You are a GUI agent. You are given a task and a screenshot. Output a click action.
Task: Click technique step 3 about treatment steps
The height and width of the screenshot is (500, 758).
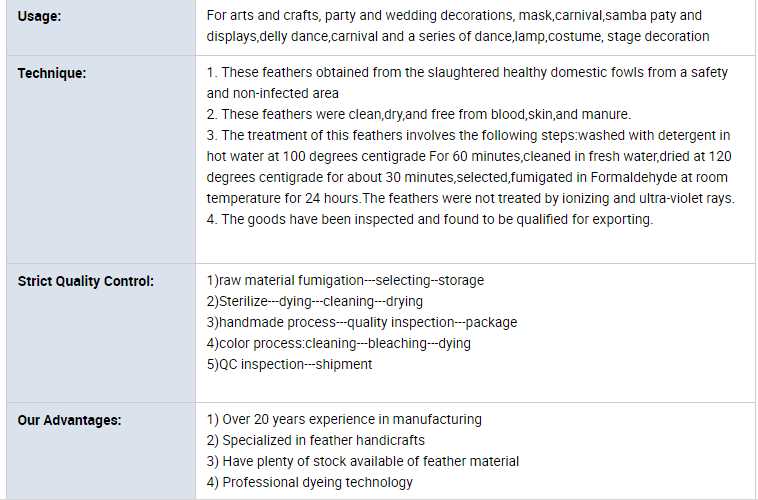(468, 135)
